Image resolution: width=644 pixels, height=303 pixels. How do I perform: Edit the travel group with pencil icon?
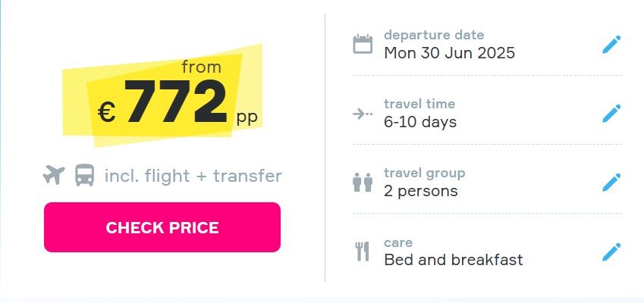tap(611, 182)
